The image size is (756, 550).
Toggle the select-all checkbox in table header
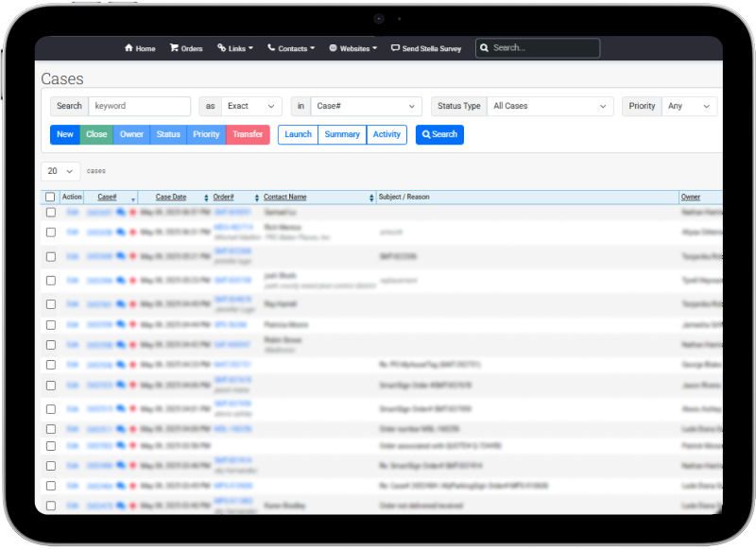[x=50, y=198]
